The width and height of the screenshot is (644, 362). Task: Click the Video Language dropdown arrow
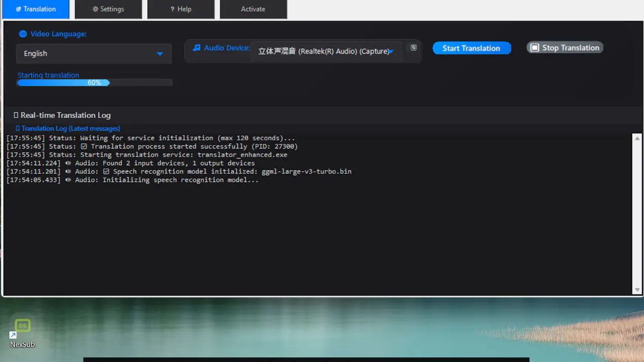coord(160,54)
